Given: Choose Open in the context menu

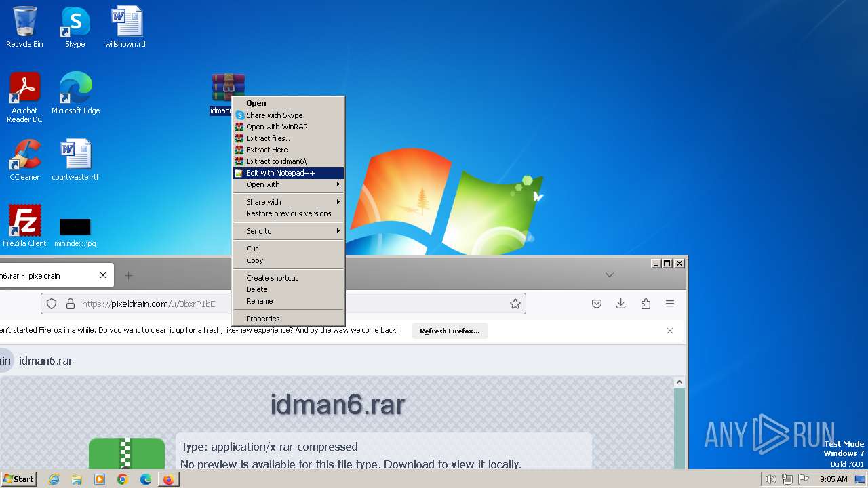Looking at the screenshot, I should [288, 103].
